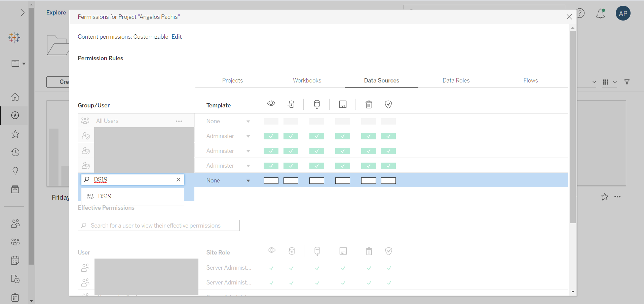Toggle the View permission checkbox for DS19
The width and height of the screenshot is (644, 304).
coord(271,180)
